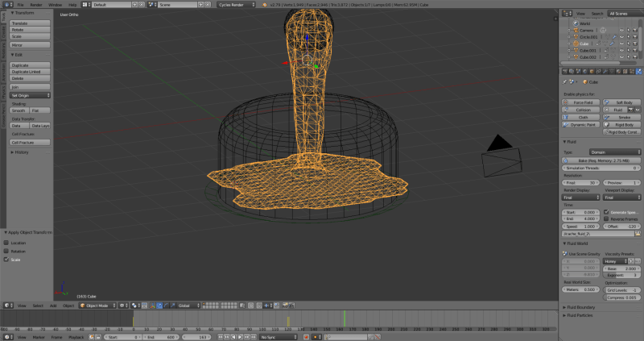Expand the Fluid Particles panel
644x341 pixels.
(x=580, y=315)
